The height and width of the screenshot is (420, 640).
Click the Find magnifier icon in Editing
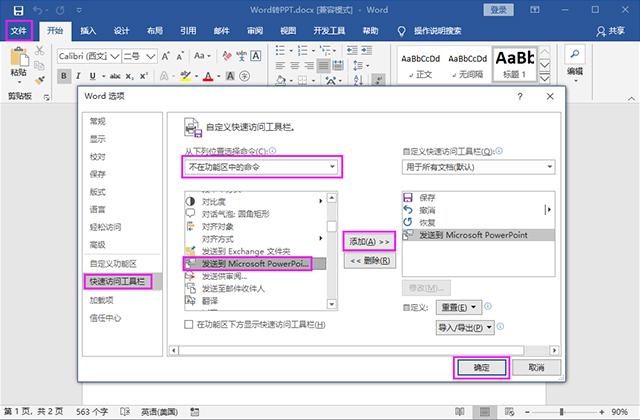575,54
